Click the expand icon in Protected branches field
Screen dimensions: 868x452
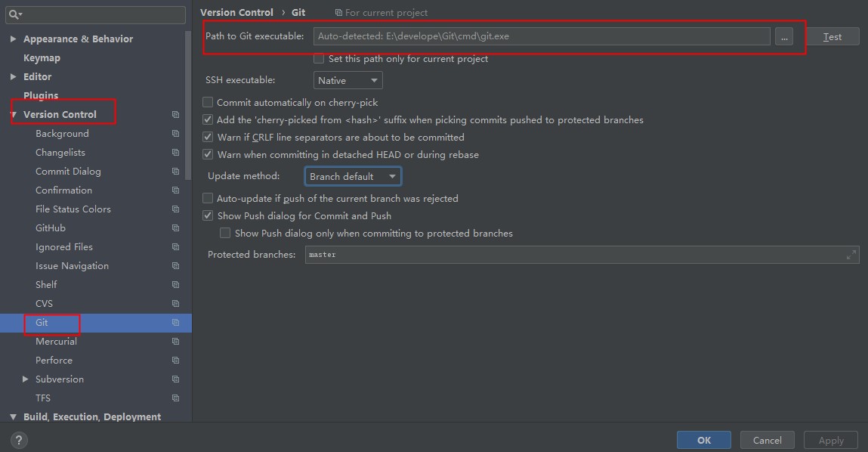(851, 255)
